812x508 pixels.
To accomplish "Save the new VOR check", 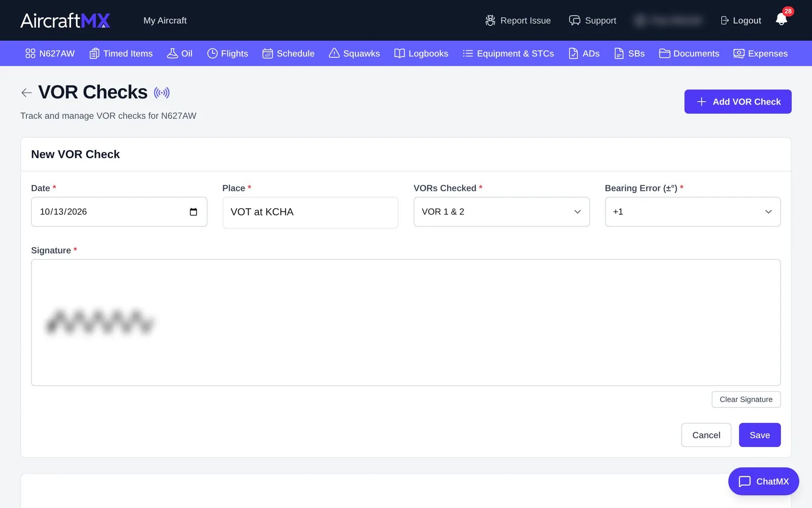I will [x=760, y=435].
